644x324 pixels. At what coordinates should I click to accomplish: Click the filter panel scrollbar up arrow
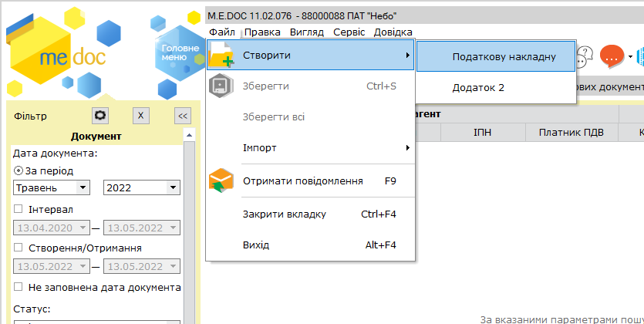point(189,135)
